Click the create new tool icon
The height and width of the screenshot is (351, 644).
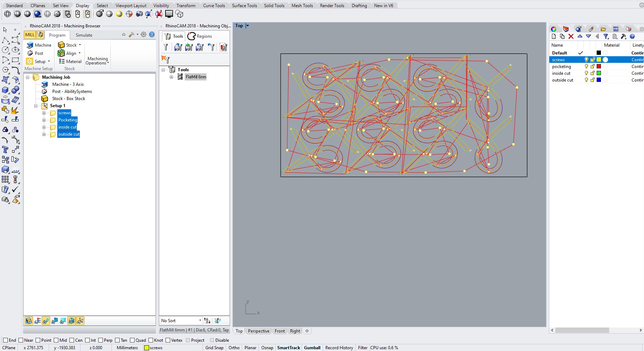pos(165,59)
